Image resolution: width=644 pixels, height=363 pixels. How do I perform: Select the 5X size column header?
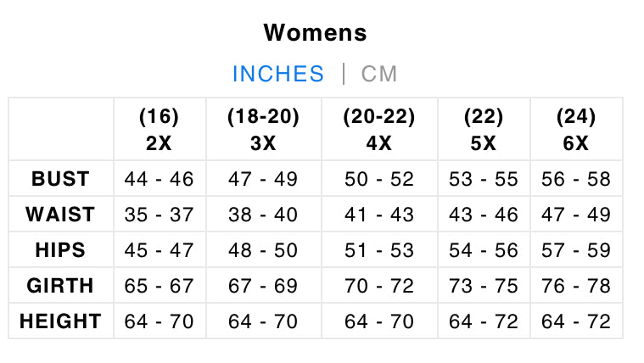[484, 130]
